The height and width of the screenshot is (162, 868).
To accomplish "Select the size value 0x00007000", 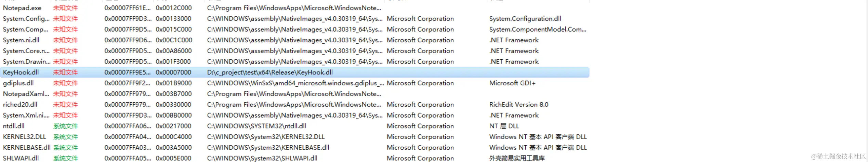I will coord(173,72).
